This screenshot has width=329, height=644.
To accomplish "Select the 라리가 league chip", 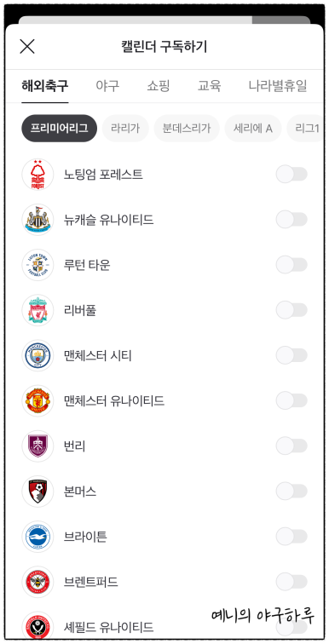I will click(125, 128).
